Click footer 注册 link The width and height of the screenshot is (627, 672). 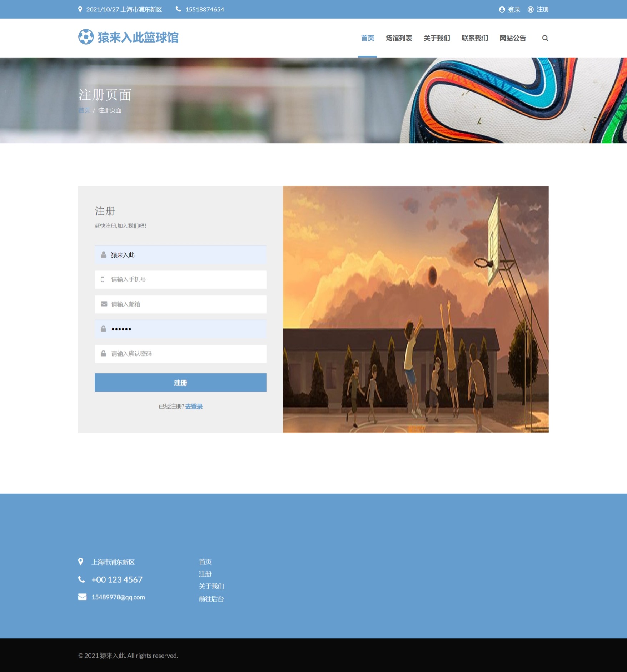pyautogui.click(x=205, y=574)
